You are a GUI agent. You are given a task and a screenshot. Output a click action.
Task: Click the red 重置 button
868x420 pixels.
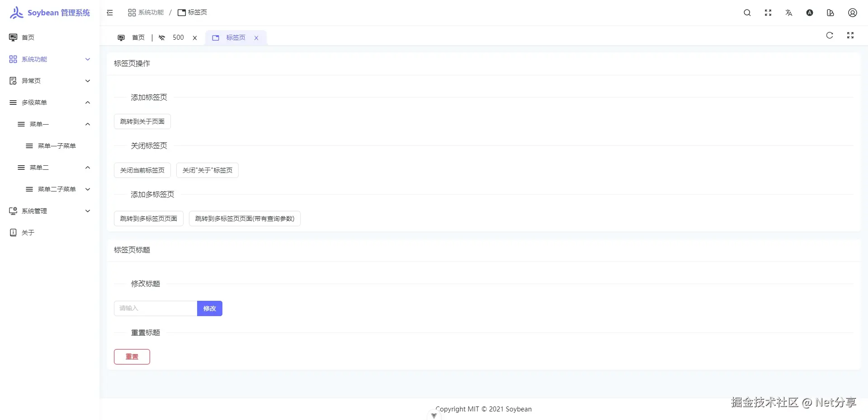[132, 357]
